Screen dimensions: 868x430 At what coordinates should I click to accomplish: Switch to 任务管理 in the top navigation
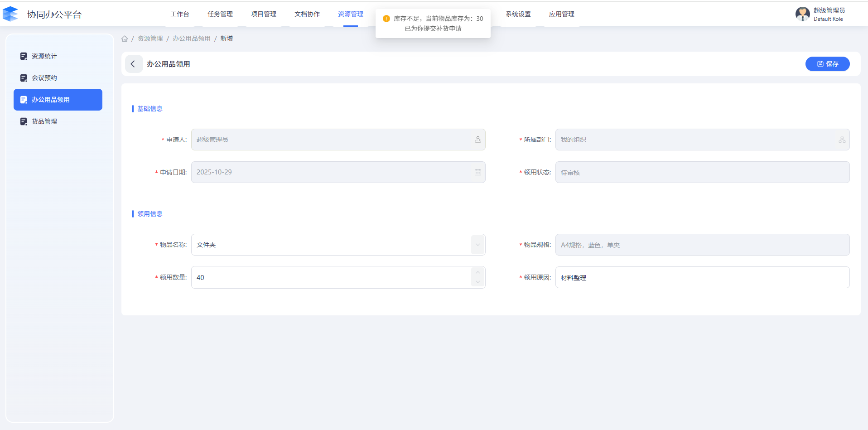pyautogui.click(x=220, y=14)
